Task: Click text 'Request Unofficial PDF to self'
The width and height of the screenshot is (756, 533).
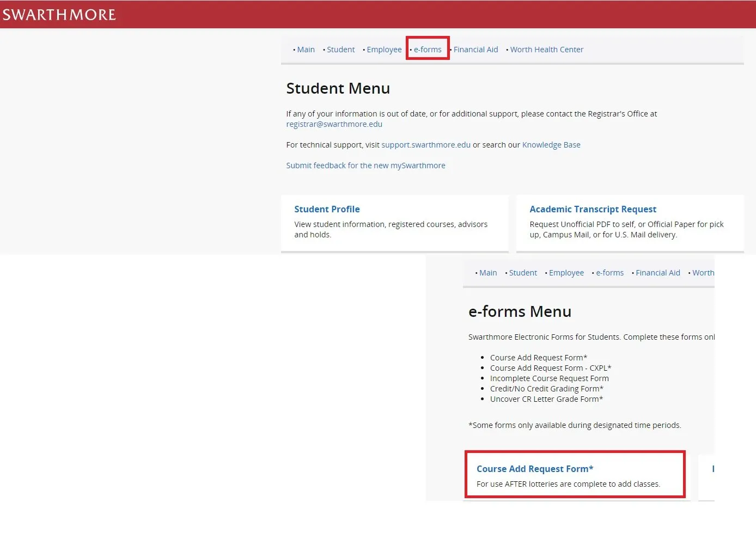Action: click(x=582, y=224)
